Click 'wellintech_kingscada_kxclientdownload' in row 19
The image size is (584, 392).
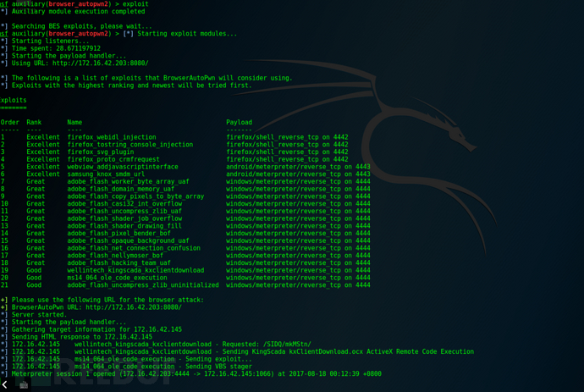[x=135, y=270]
